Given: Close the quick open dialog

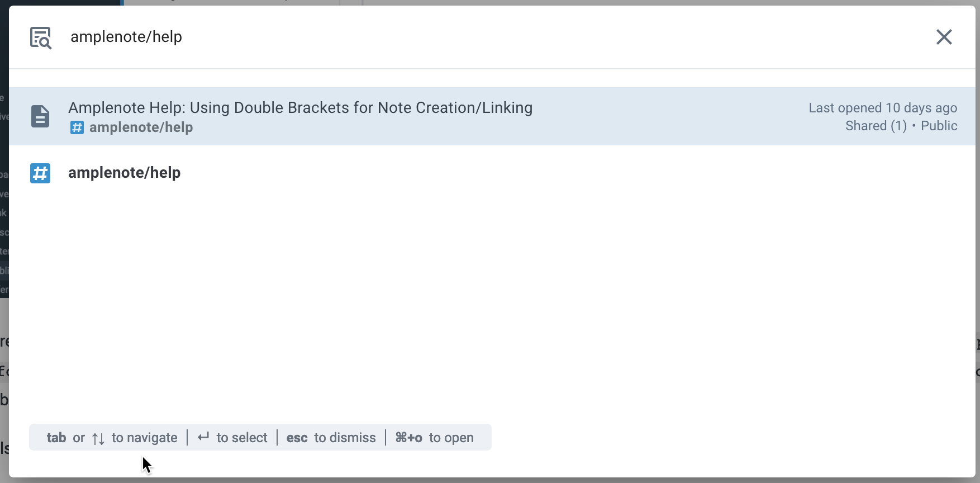Looking at the screenshot, I should [944, 37].
